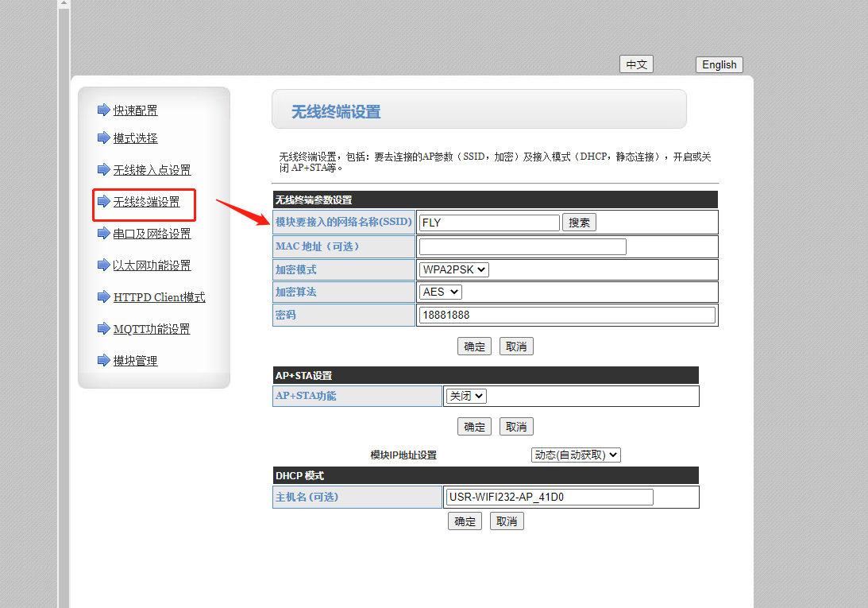Click 确定 under the password field
This screenshot has height=608, width=868.
pos(474,347)
